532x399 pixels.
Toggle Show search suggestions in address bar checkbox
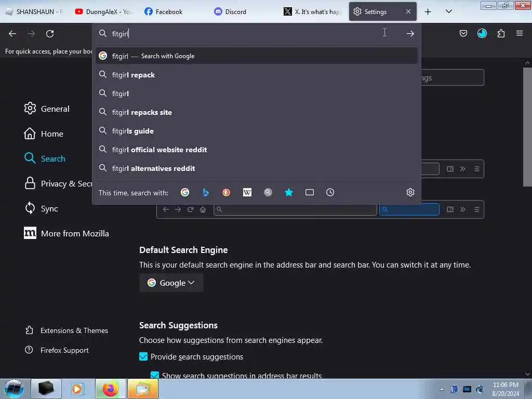pyautogui.click(x=155, y=375)
